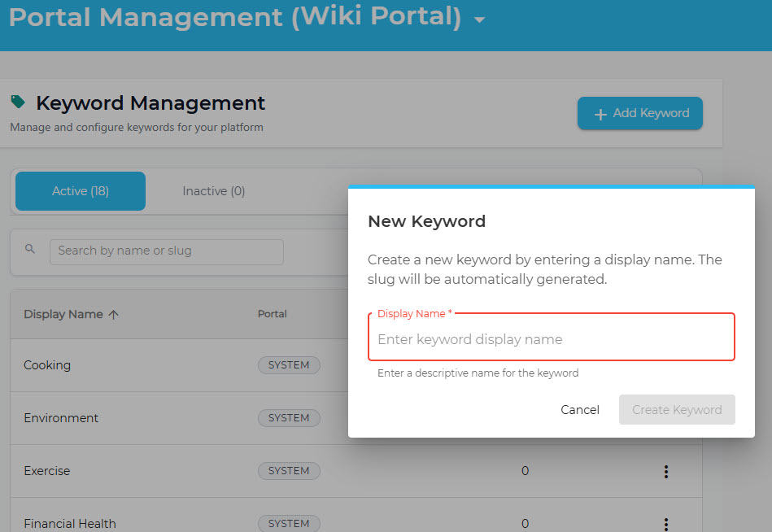Viewport: 772px width, 532px height.
Task: Click the Display Name field in New Keyword dialog
Action: (551, 339)
